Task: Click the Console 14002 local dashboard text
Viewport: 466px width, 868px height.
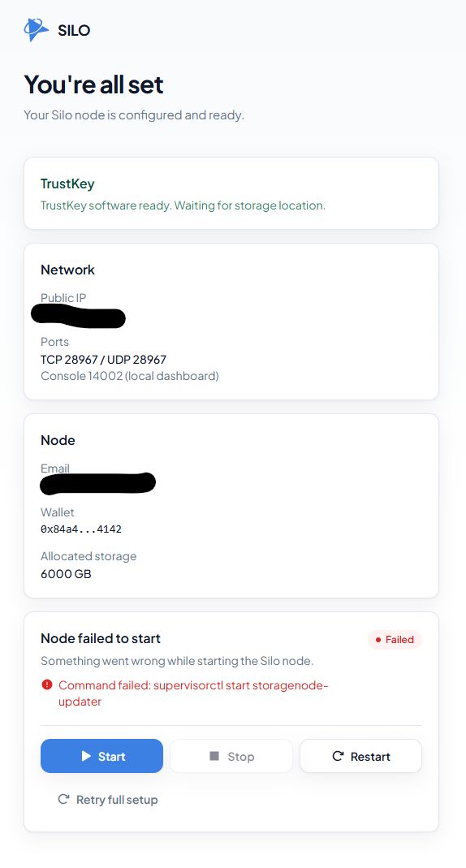Action: [130, 376]
